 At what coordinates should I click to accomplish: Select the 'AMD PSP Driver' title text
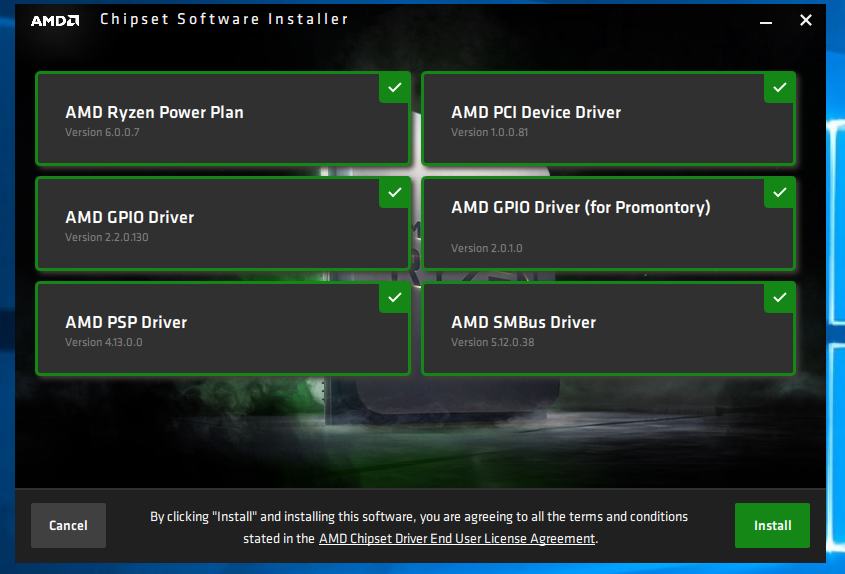point(127,322)
